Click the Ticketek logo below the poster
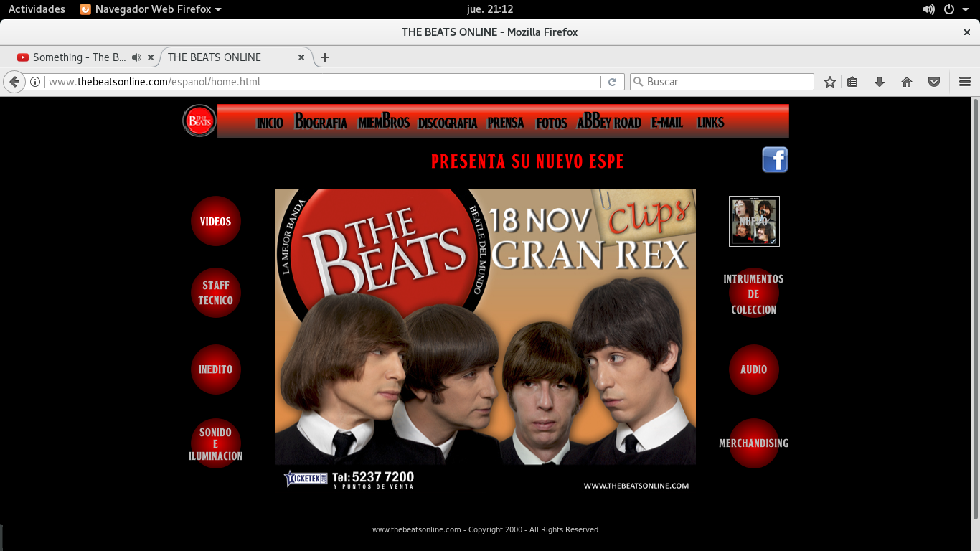The height and width of the screenshot is (551, 980). pyautogui.click(x=306, y=478)
